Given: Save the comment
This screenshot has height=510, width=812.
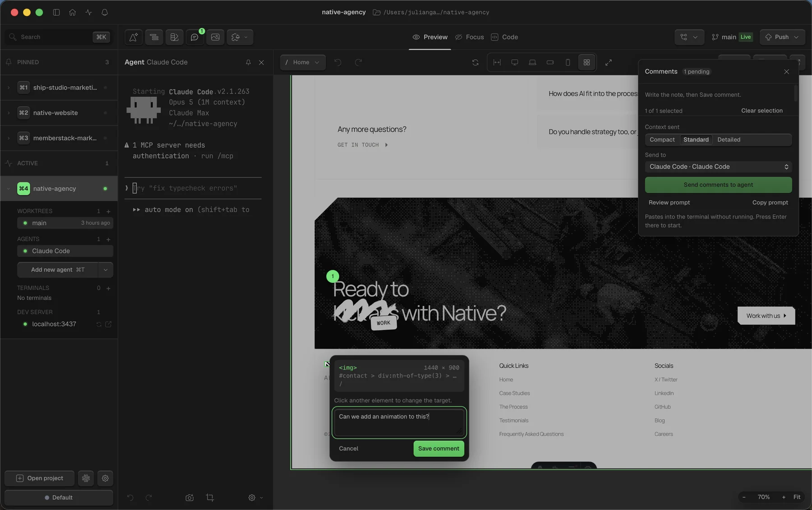Looking at the screenshot, I should pyautogui.click(x=438, y=449).
